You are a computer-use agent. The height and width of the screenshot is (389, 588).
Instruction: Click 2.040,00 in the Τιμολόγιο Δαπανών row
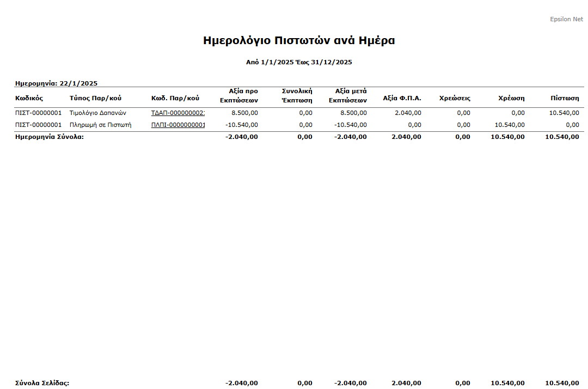[408, 113]
